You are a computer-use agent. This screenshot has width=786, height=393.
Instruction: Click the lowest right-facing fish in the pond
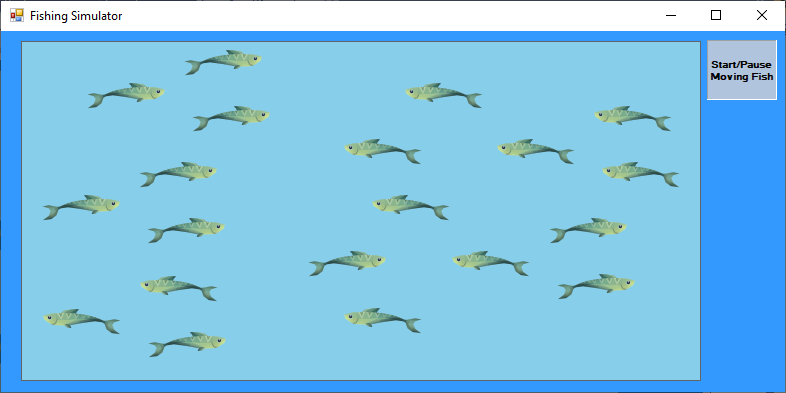(187, 344)
